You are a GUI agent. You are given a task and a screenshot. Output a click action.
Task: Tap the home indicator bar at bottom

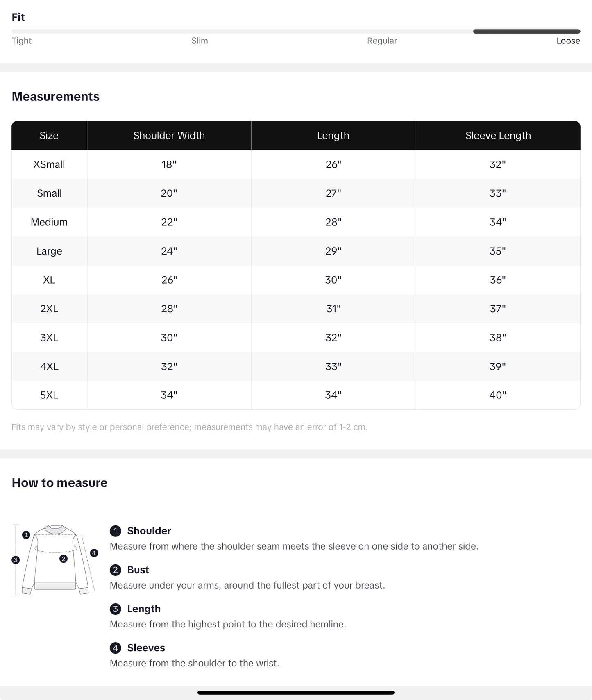click(x=296, y=693)
